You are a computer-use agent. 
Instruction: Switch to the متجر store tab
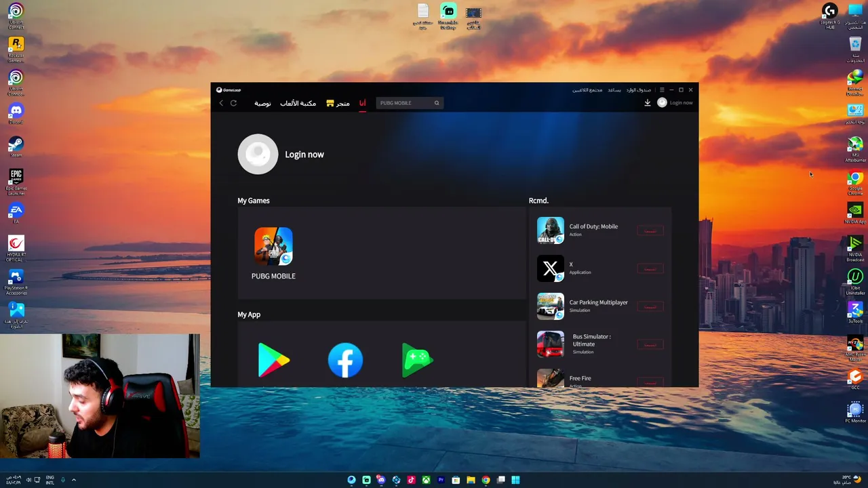tap(338, 103)
